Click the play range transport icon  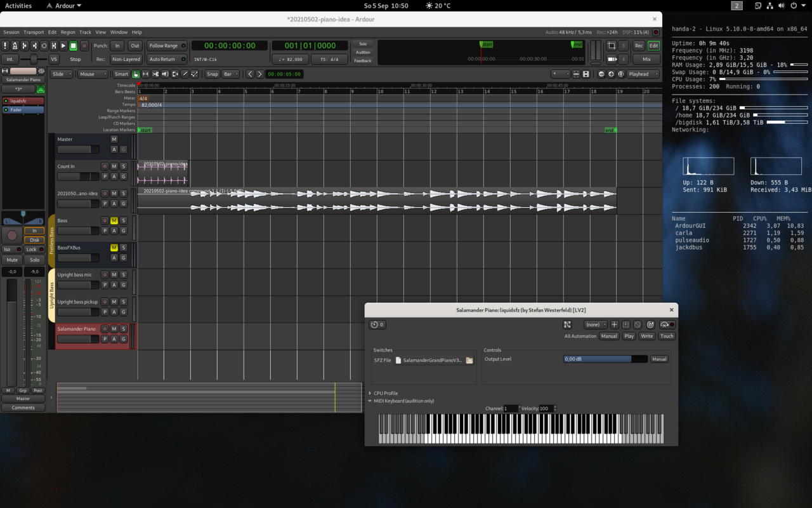tap(54, 46)
